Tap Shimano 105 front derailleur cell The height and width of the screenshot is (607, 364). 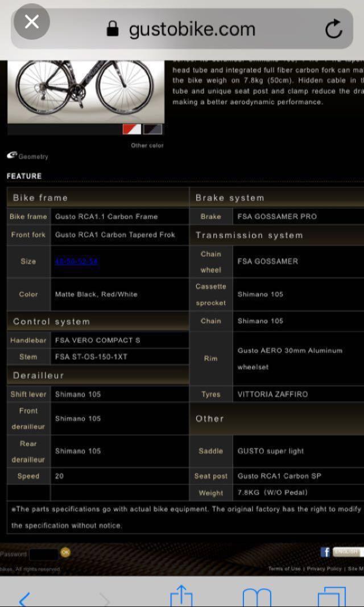[119, 419]
